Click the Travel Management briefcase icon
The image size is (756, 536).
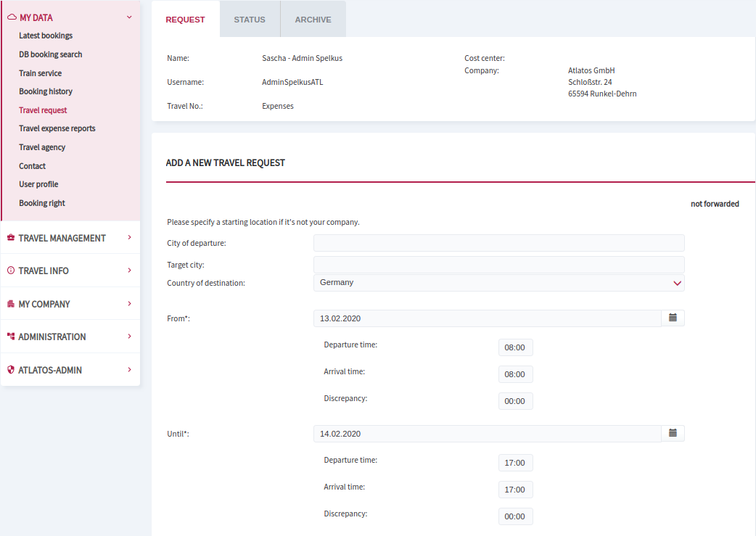[x=11, y=238]
